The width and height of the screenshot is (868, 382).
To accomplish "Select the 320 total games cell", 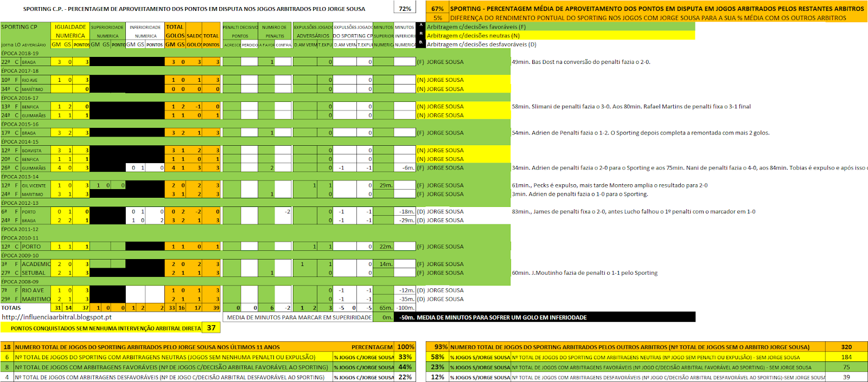I will pyautogui.click(x=846, y=347).
